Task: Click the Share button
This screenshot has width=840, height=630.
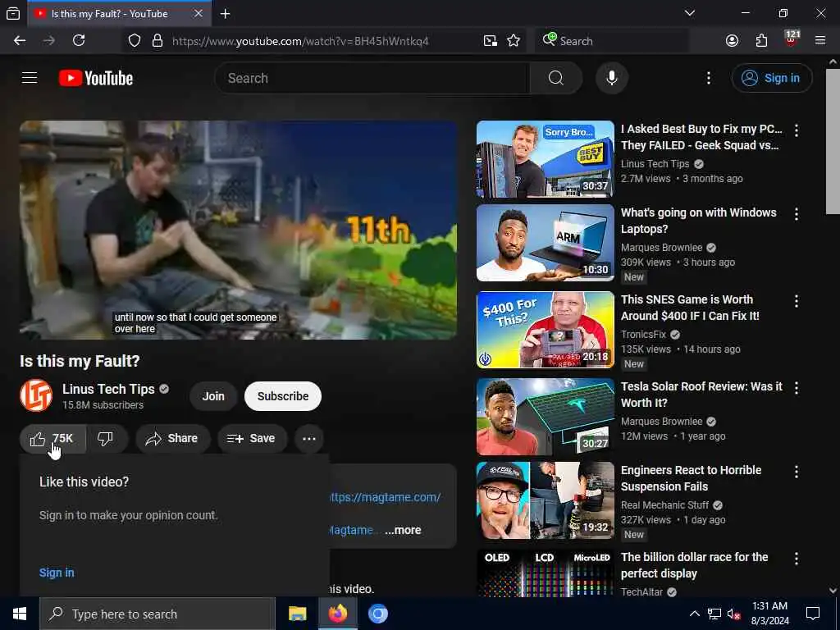Action: 172,439
